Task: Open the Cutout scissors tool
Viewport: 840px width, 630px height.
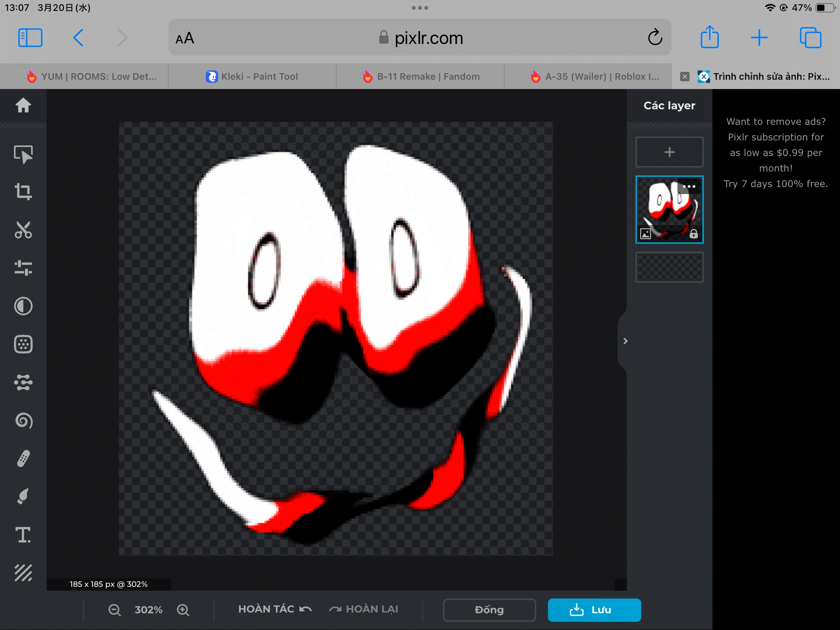Action: pyautogui.click(x=23, y=230)
